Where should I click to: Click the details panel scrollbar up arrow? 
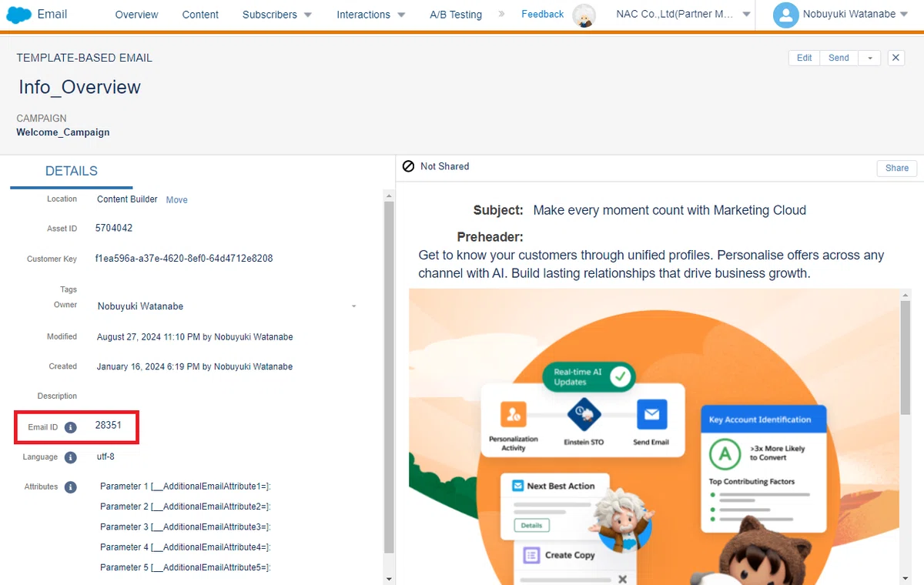click(389, 196)
